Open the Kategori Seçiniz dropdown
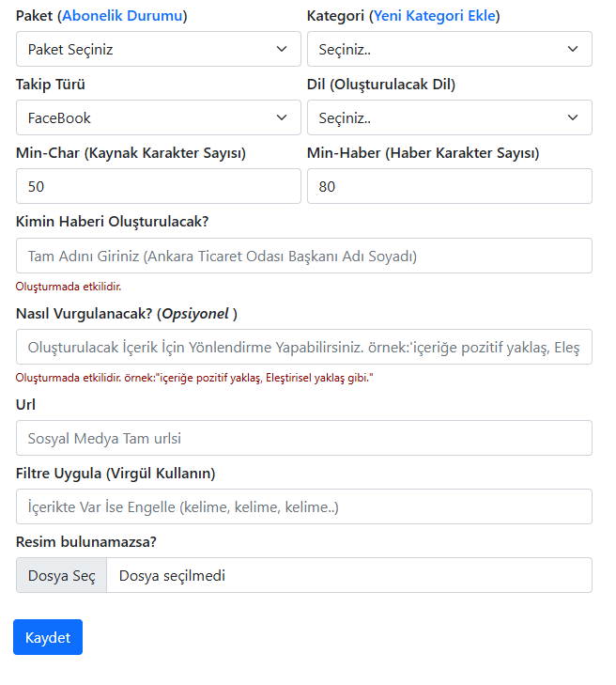Image resolution: width=616 pixels, height=685 pixels. (x=450, y=49)
